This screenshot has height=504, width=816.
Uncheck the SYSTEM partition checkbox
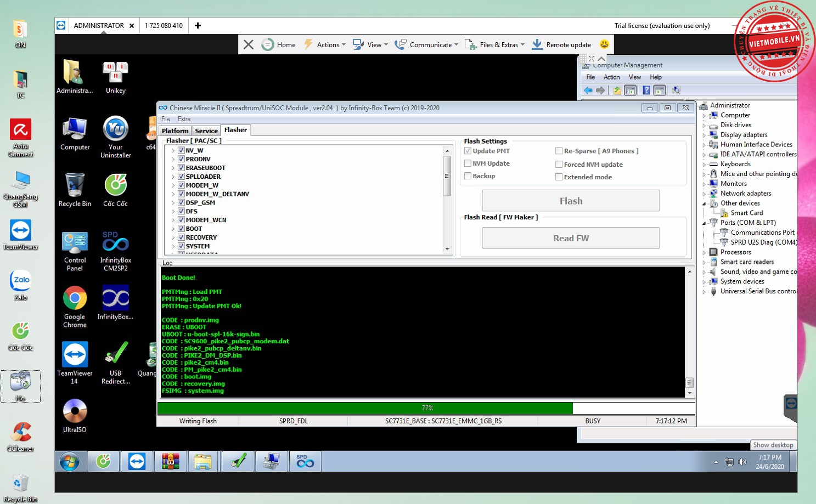coord(181,246)
